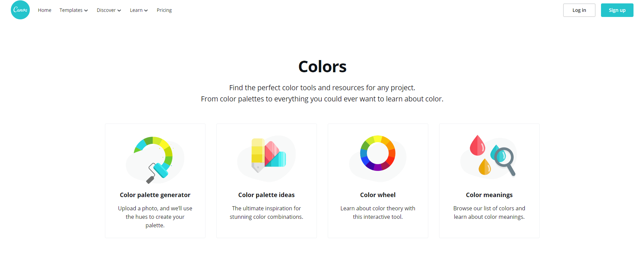Open the Color palette generator heading link
The height and width of the screenshot is (269, 644).
click(x=155, y=195)
